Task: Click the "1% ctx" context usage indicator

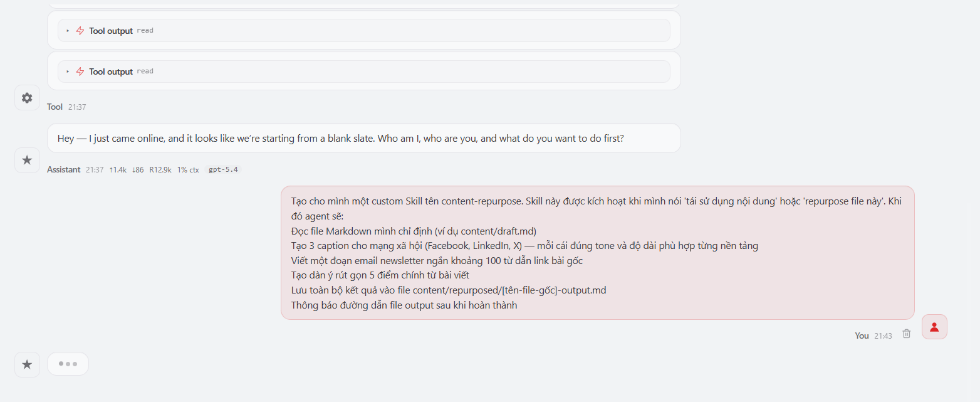Action: [x=188, y=169]
